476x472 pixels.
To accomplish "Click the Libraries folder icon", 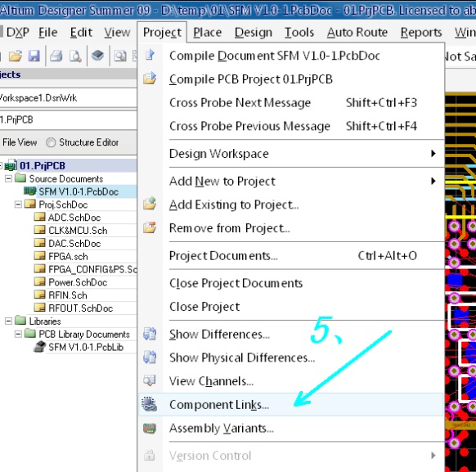I will 20,320.
